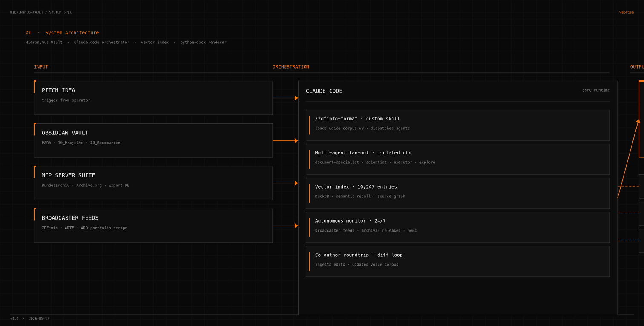Select the ORCHESTRATION column label

tap(291, 67)
